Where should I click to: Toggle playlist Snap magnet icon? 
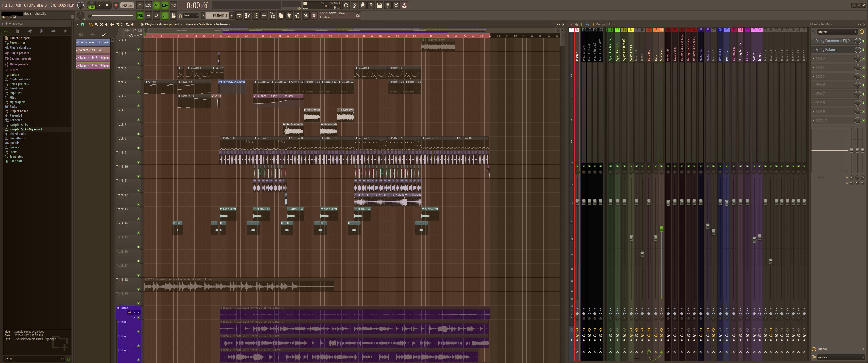[x=83, y=24]
